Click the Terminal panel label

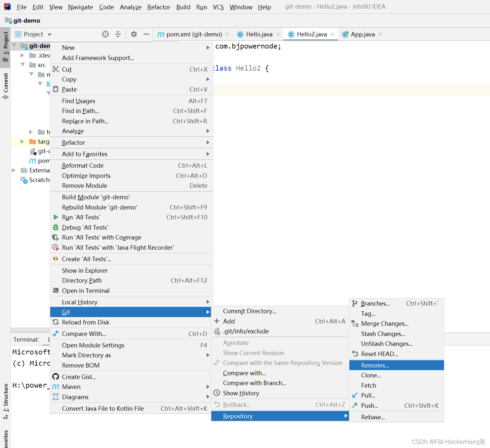(26, 339)
